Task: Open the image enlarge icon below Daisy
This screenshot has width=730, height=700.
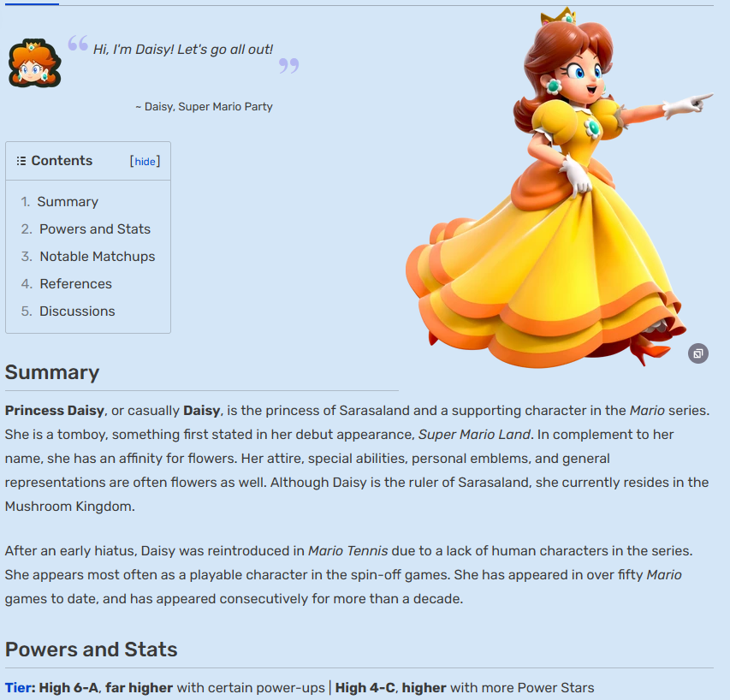Action: 697,353
